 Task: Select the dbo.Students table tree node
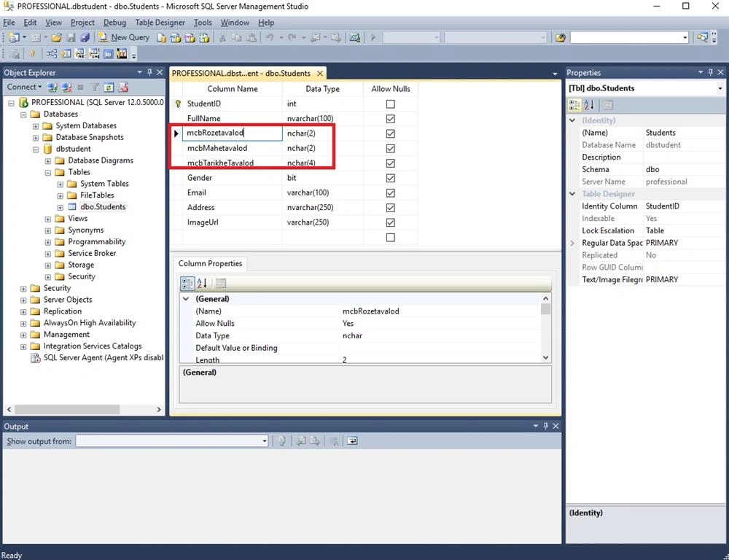click(x=103, y=207)
